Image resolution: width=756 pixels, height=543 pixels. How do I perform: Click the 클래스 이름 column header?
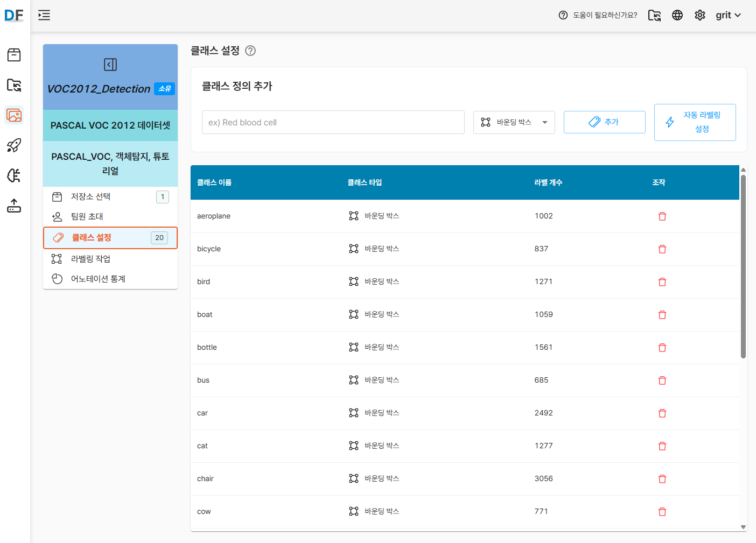(x=214, y=182)
